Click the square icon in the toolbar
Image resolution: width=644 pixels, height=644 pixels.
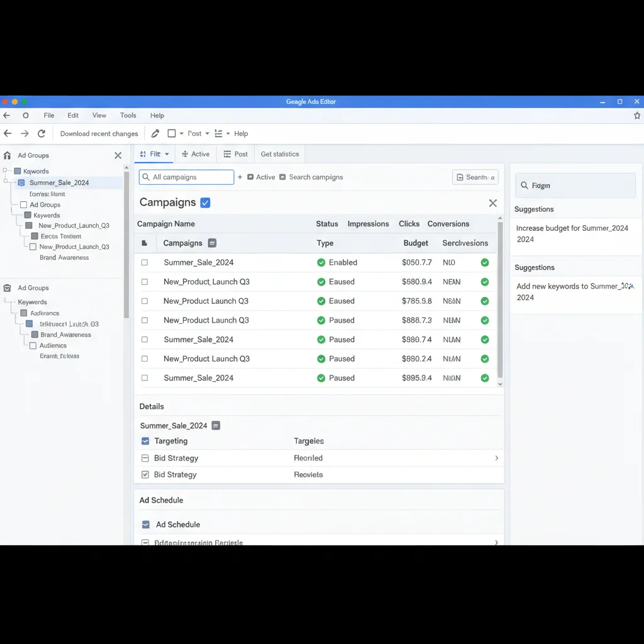point(172,133)
